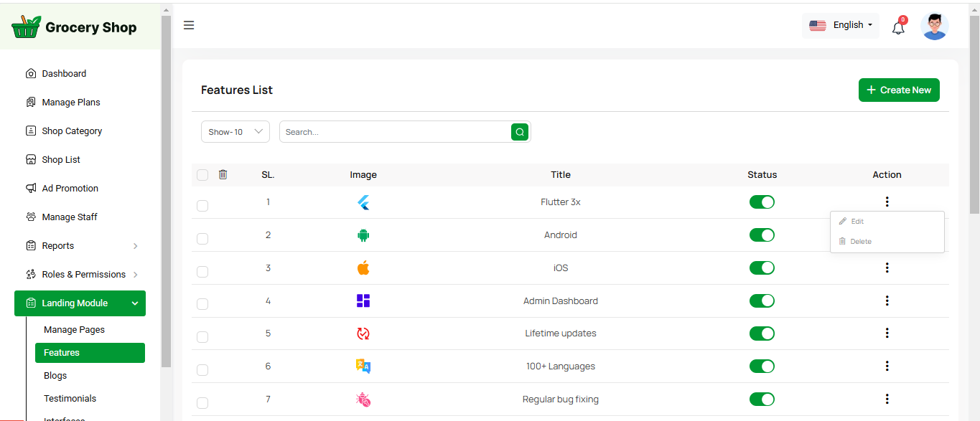Click the Grocery Shop basket logo
Viewport: 980px width, 421px height.
(x=27, y=27)
